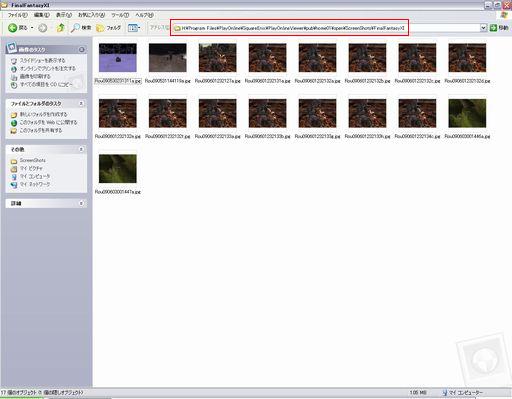Click the green Go arrow button
The height and width of the screenshot is (399, 512).
[x=493, y=28]
